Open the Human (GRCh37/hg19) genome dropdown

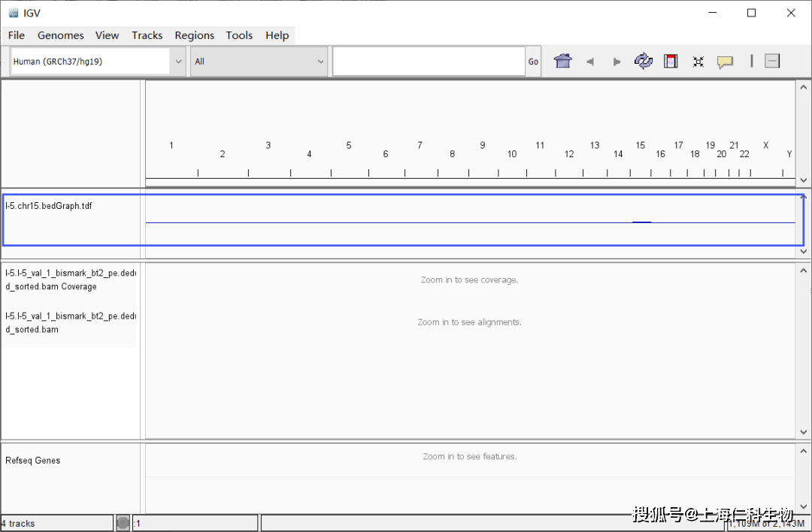tap(98, 62)
